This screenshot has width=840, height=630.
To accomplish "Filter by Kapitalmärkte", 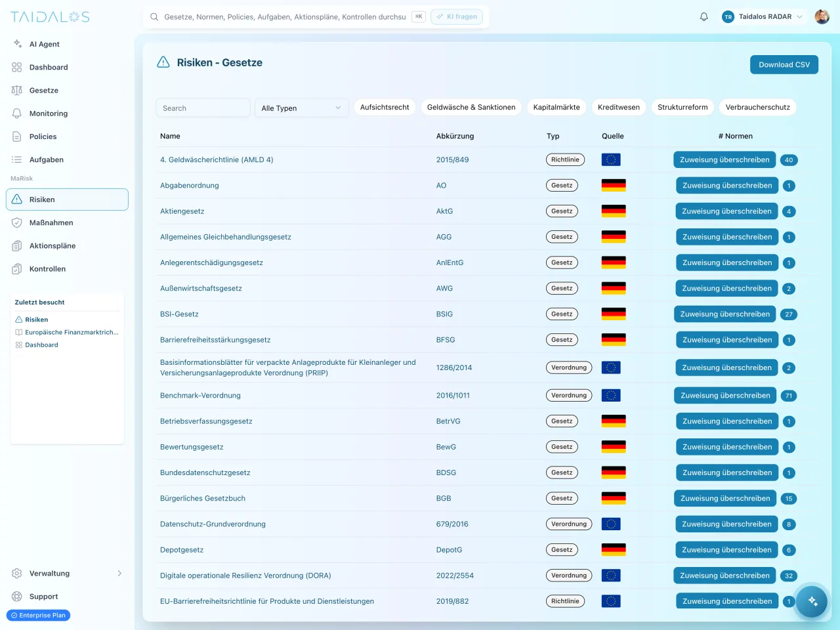I will pos(556,108).
